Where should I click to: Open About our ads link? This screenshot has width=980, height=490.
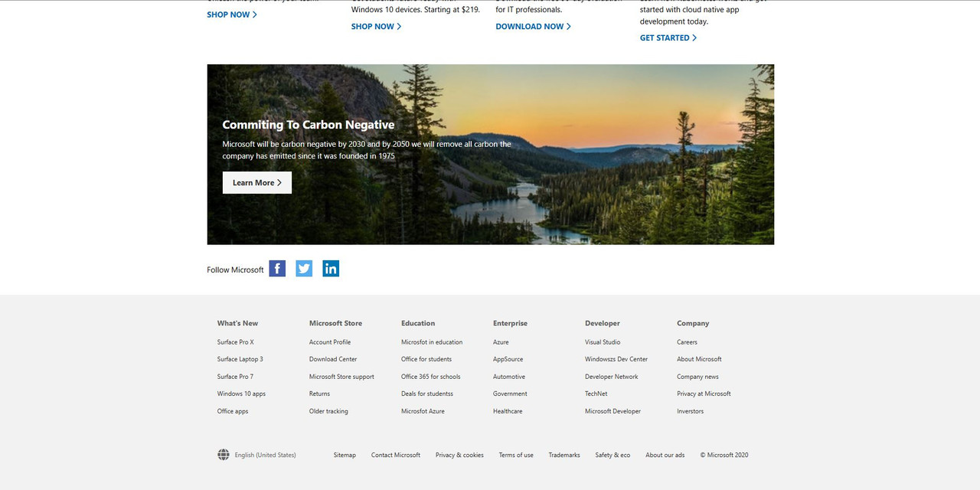[x=665, y=455]
